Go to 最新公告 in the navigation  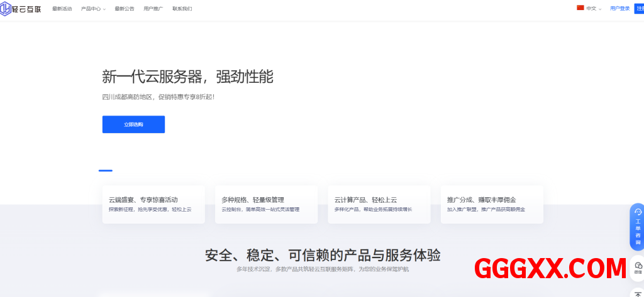(125, 9)
